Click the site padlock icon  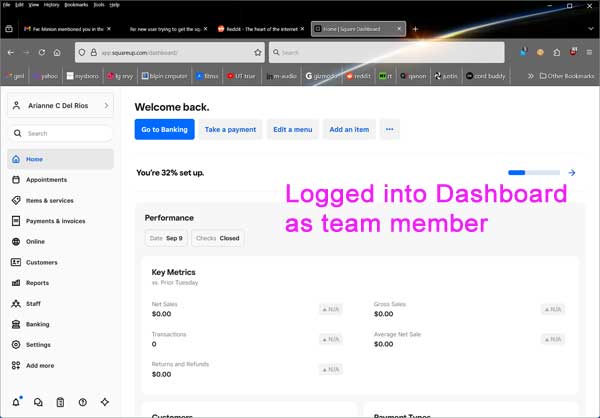94,52
